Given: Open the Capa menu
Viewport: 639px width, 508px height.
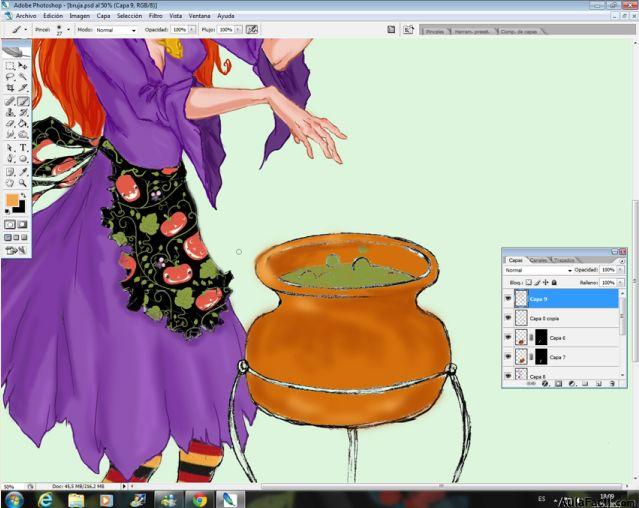Looking at the screenshot, I should pyautogui.click(x=103, y=16).
